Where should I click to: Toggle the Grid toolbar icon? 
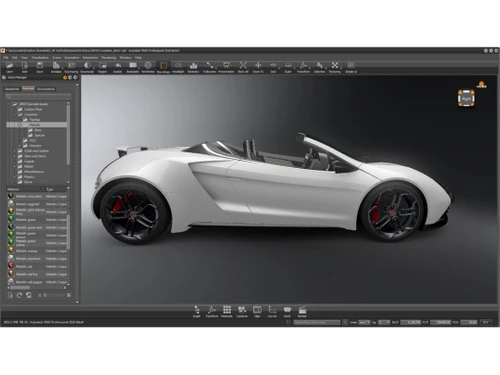point(273,65)
